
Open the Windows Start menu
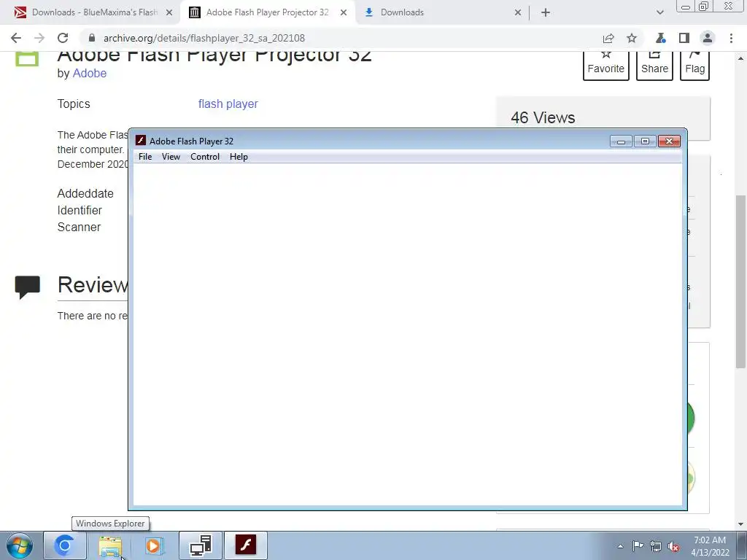click(20, 545)
